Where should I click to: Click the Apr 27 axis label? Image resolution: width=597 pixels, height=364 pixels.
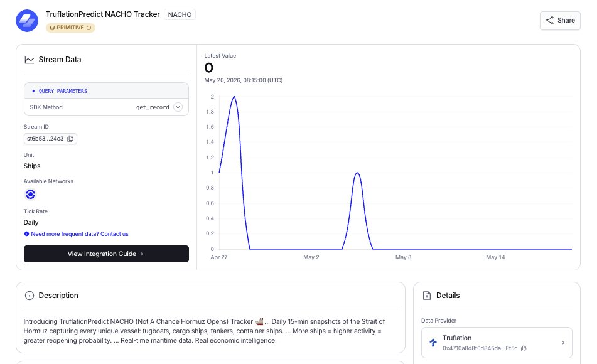pos(219,257)
